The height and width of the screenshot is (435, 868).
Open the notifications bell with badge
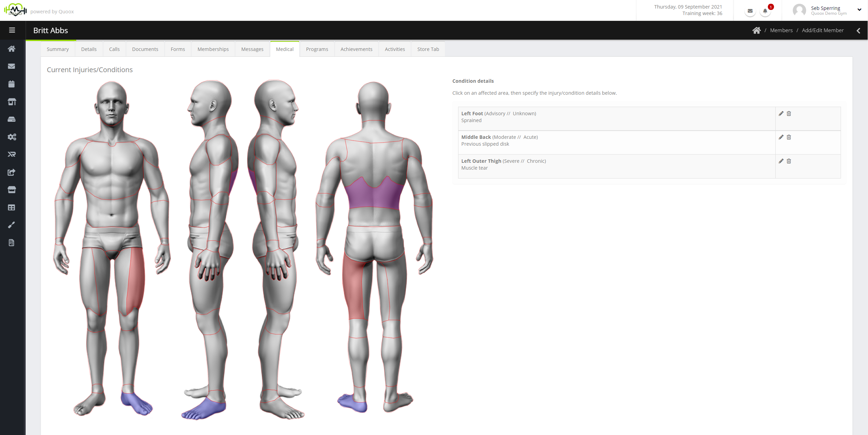(x=765, y=11)
